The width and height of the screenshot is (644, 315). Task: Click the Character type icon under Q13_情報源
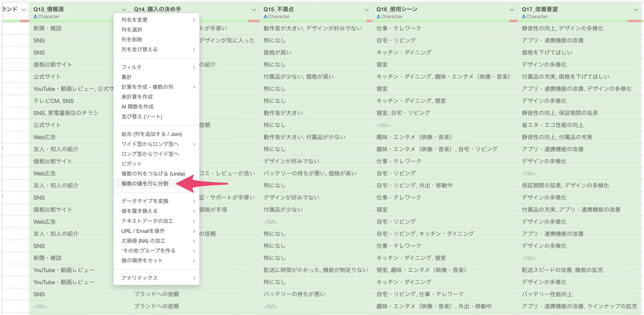(35, 16)
